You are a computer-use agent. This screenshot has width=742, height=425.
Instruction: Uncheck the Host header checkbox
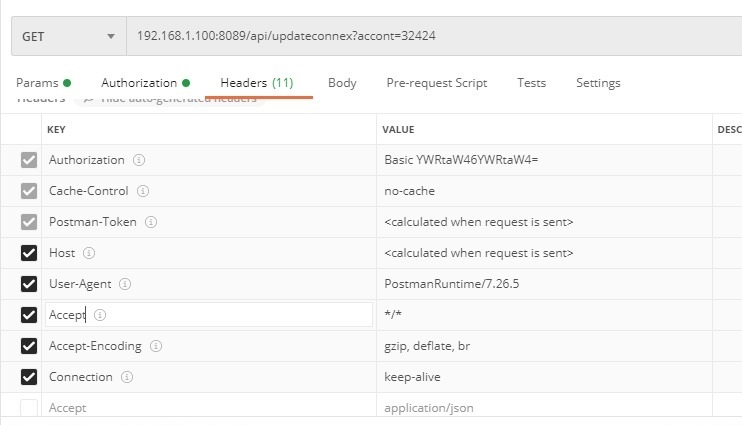[x=29, y=253]
